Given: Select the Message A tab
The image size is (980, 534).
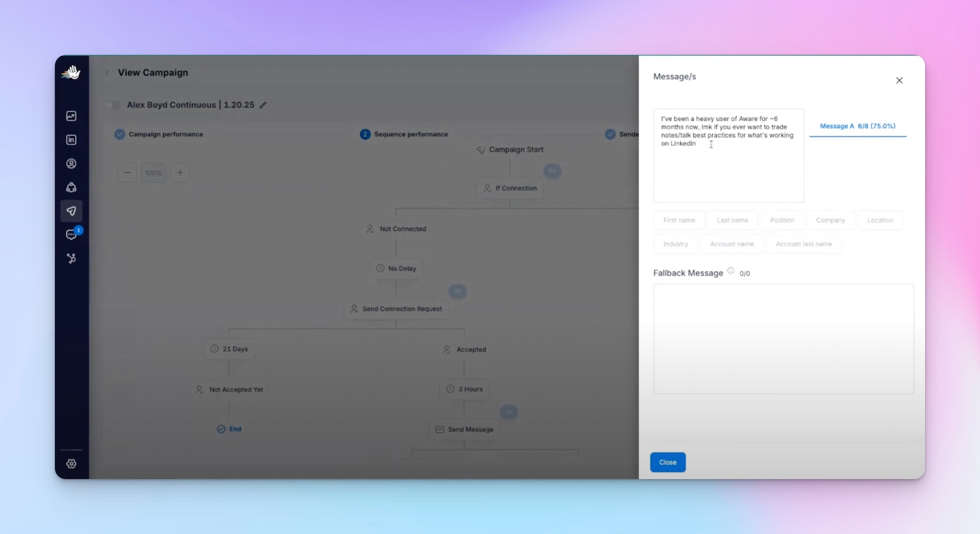Looking at the screenshot, I should 858,126.
